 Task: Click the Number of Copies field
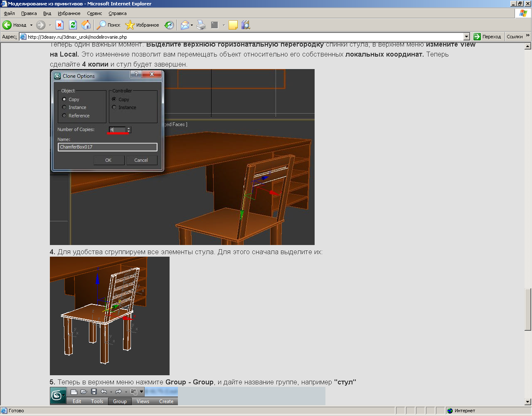pyautogui.click(x=117, y=130)
